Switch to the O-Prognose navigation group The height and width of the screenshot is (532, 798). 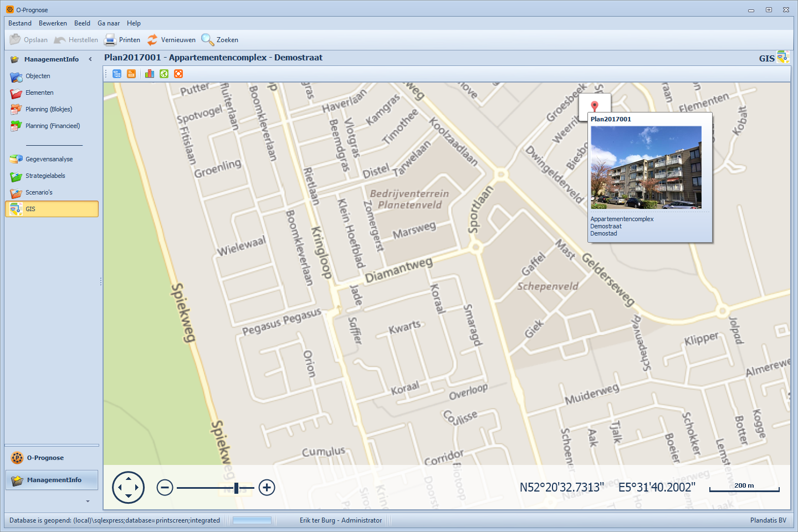[x=52, y=458]
